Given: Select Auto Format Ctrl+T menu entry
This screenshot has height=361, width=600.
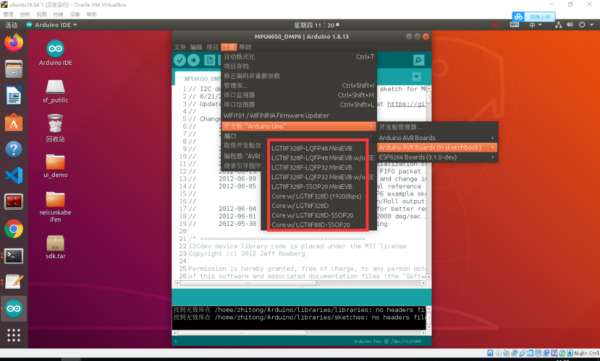Looking at the screenshot, I should pyautogui.click(x=299, y=57).
